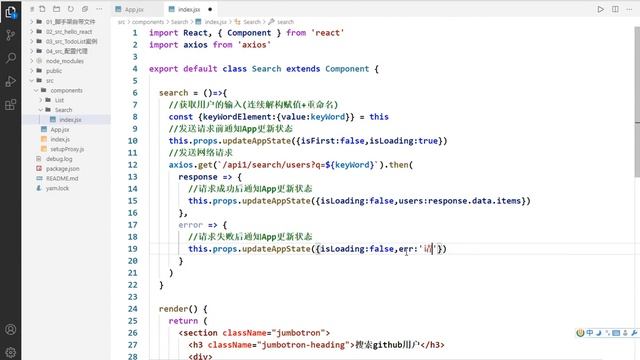Switch to the index.jsx editor tab
This screenshot has width=640, height=360.
click(189, 9)
